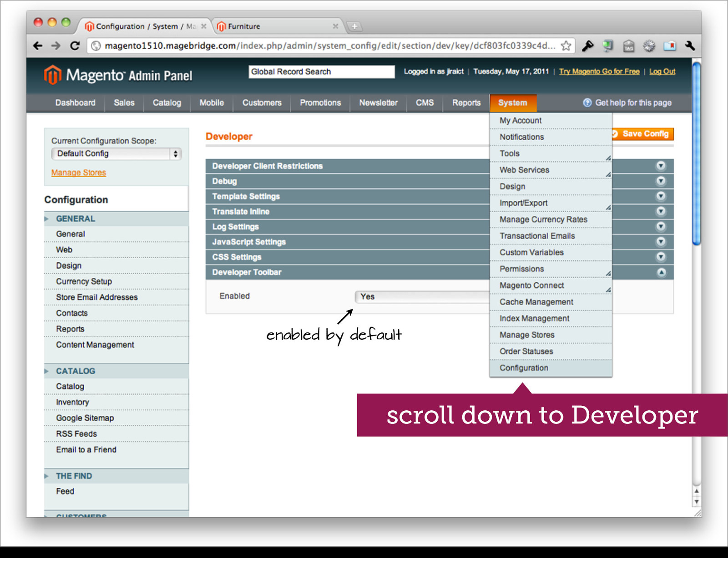Screen dimensions: 728x561
Task: Expand CSS Settings section arrow
Action: (x=661, y=257)
